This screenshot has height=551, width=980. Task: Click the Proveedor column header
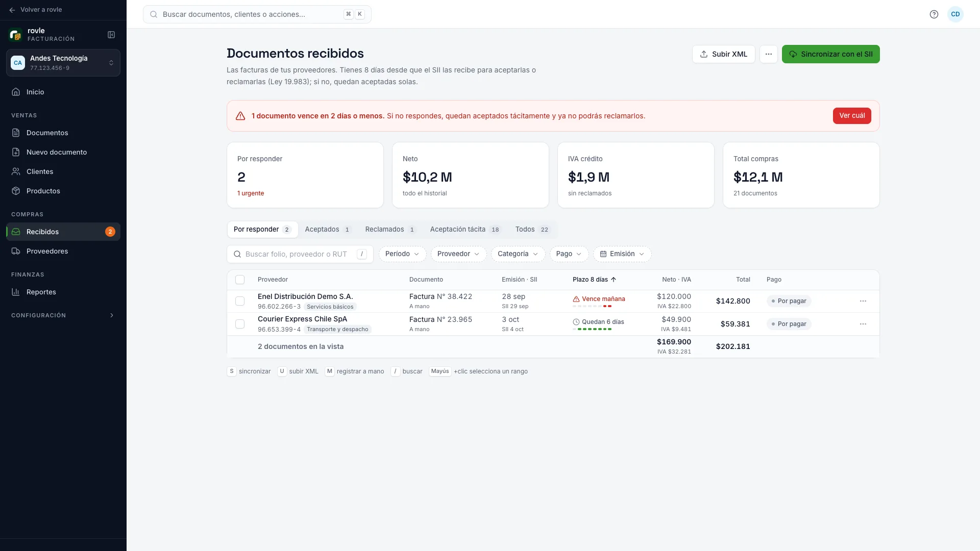273,280
